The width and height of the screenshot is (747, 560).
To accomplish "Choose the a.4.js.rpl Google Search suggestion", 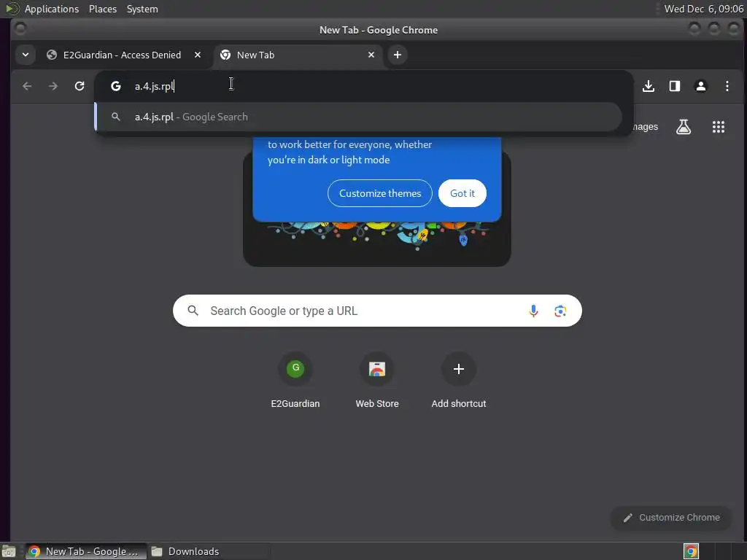I will (358, 117).
